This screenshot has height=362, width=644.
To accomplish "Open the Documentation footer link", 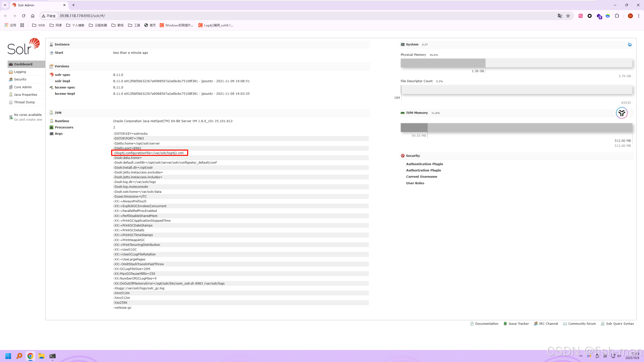I will pyautogui.click(x=486, y=324).
